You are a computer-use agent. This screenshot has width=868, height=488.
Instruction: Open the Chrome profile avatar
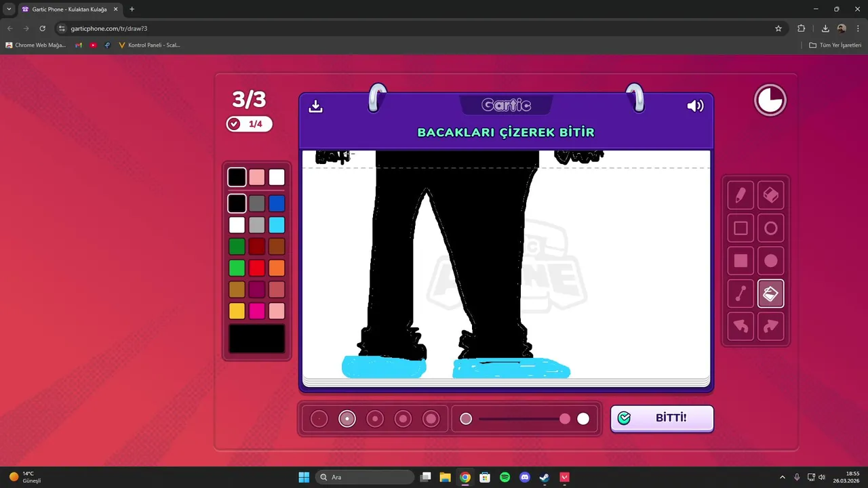842,28
